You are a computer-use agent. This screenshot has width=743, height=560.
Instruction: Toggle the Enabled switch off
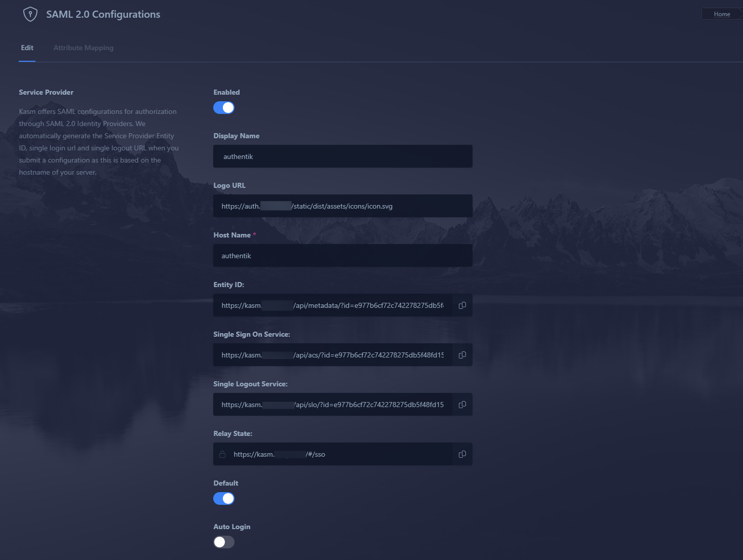[x=224, y=107]
